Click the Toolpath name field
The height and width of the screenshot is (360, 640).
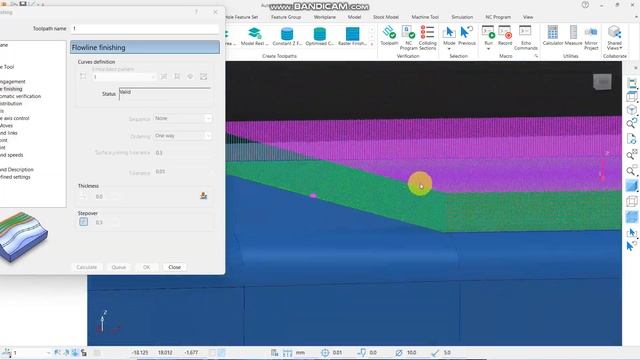(x=145, y=29)
